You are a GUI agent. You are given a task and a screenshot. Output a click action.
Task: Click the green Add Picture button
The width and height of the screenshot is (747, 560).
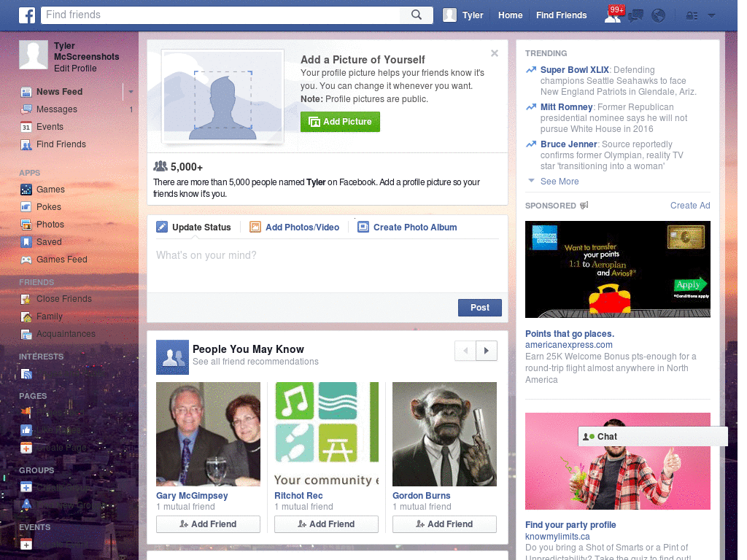point(340,122)
